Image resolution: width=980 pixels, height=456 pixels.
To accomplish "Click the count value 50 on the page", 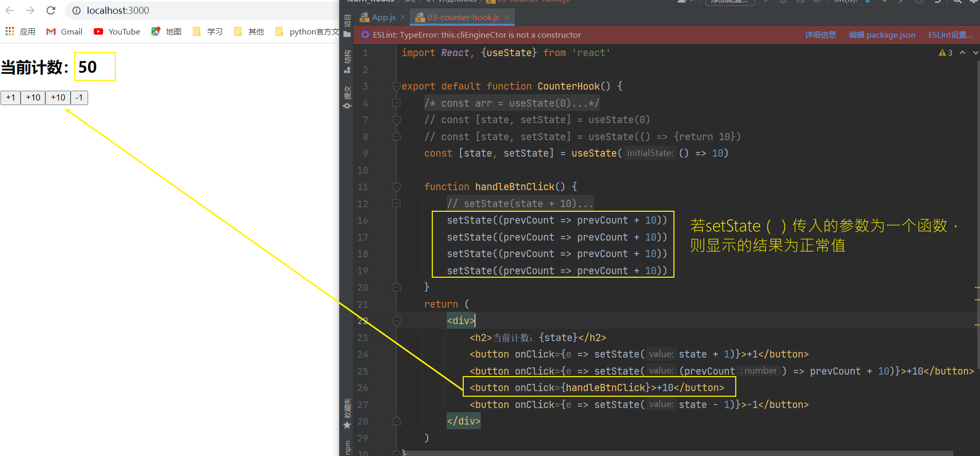I will [x=88, y=66].
